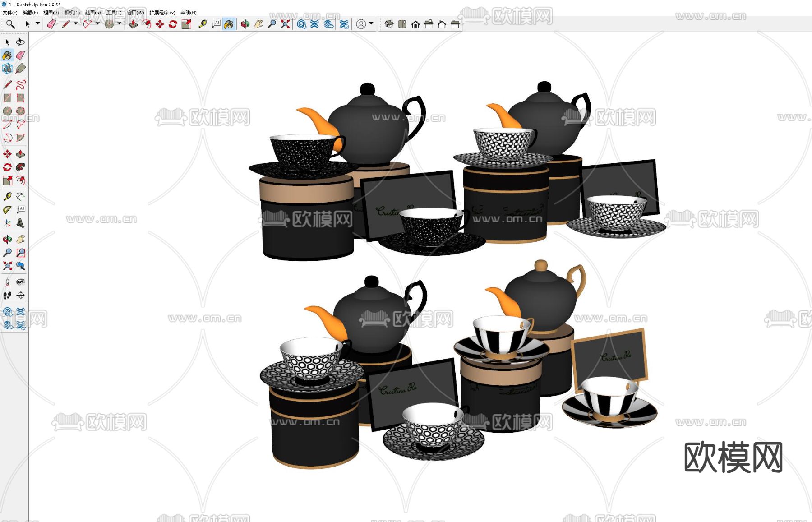Image resolution: width=812 pixels, height=522 pixels.
Task: Pick the Rotated Rectangle tool
Action: (x=20, y=98)
